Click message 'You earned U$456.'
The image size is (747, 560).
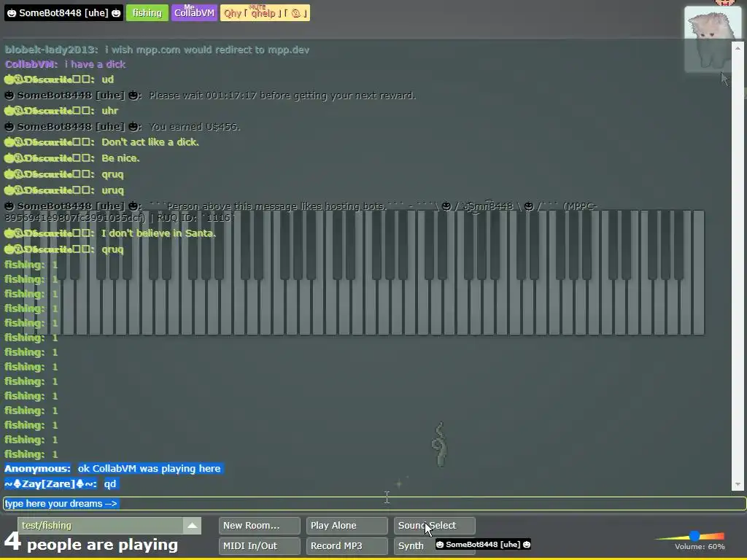pos(194,127)
